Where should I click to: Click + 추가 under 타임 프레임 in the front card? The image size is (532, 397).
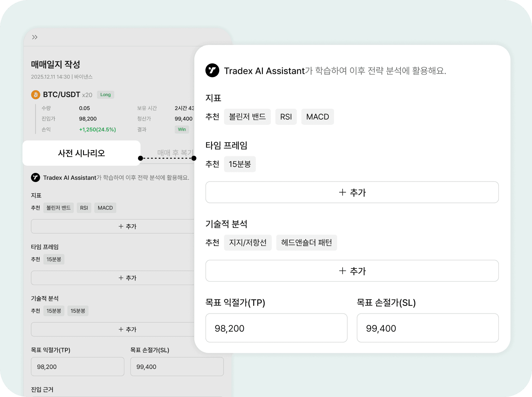(x=352, y=192)
